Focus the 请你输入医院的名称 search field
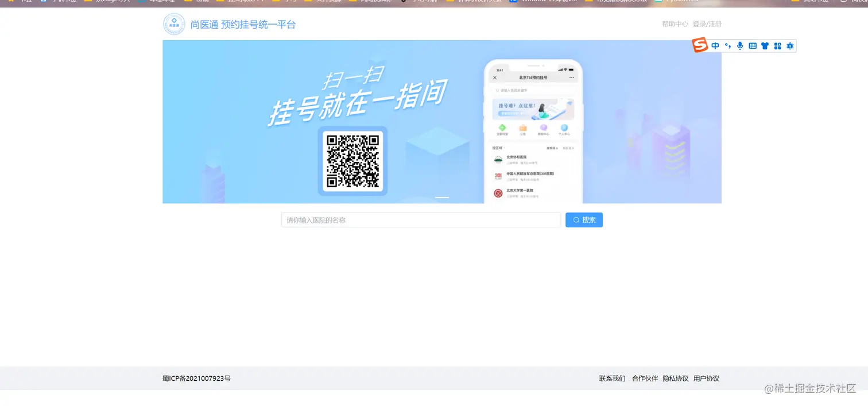This screenshot has height=406, width=868. tap(421, 220)
